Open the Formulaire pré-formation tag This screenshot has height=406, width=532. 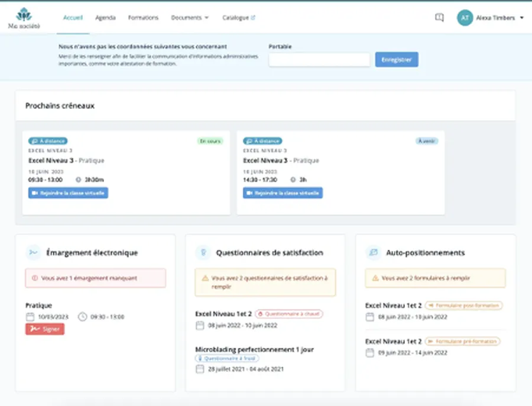click(x=462, y=341)
